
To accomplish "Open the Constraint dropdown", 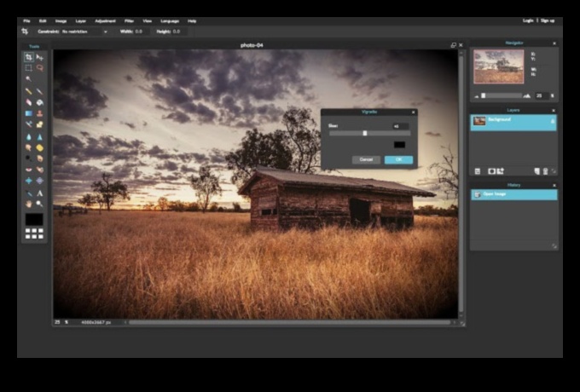I will pos(84,32).
